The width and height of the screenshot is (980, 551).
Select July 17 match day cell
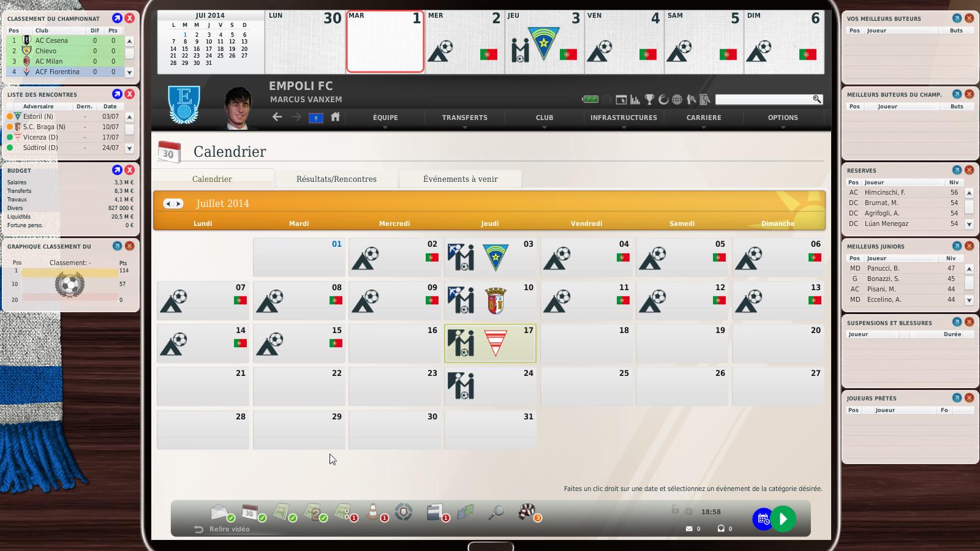click(x=490, y=343)
